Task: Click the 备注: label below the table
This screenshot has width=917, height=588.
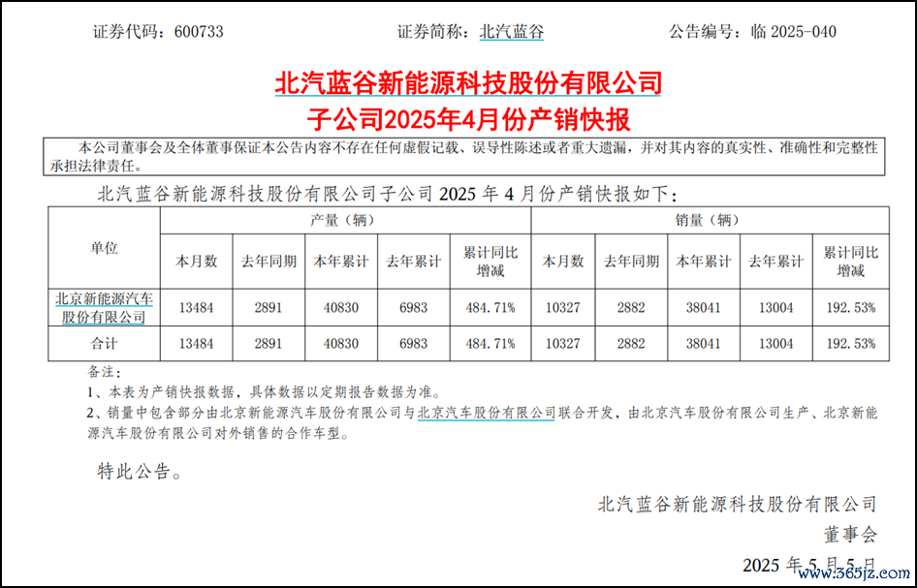Action: coord(105,372)
